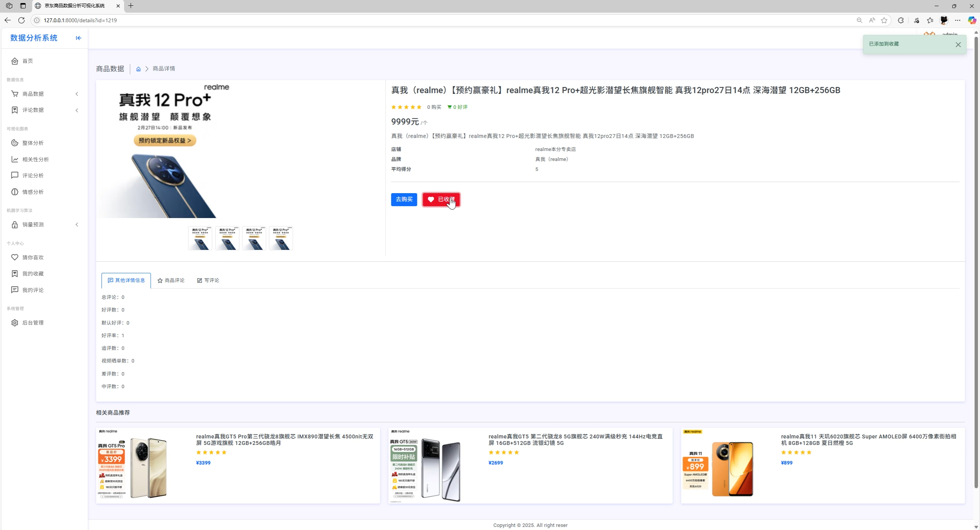Open the realme真我11 天玑6020 product title
980x530 pixels.
869,440
